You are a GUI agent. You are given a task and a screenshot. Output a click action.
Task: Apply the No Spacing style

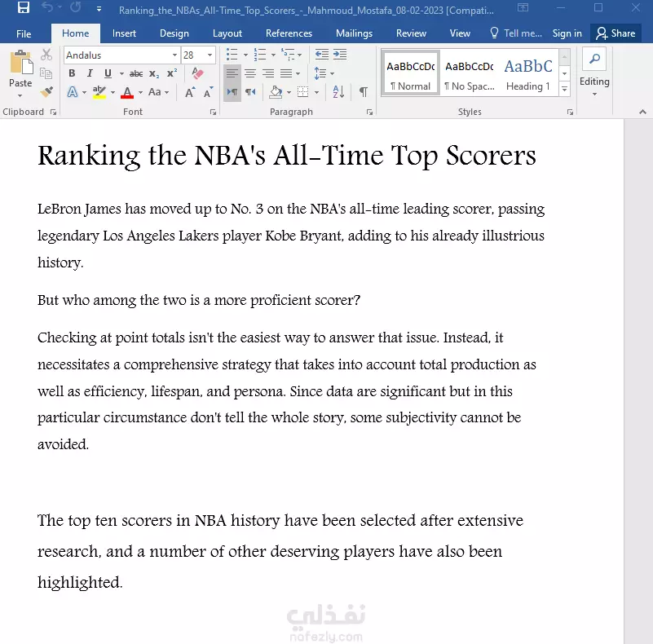[470, 74]
